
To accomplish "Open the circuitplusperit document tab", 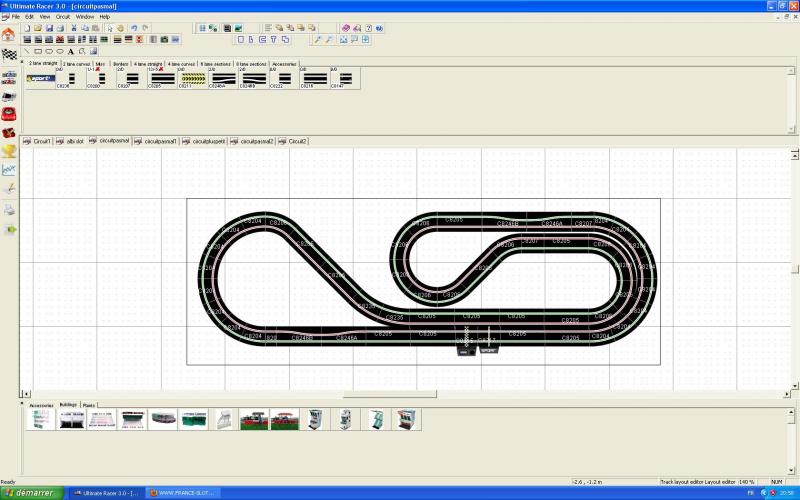I will pyautogui.click(x=207, y=141).
